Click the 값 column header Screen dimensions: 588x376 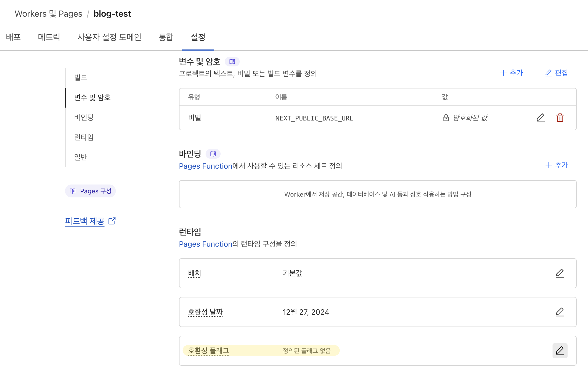[x=445, y=97]
